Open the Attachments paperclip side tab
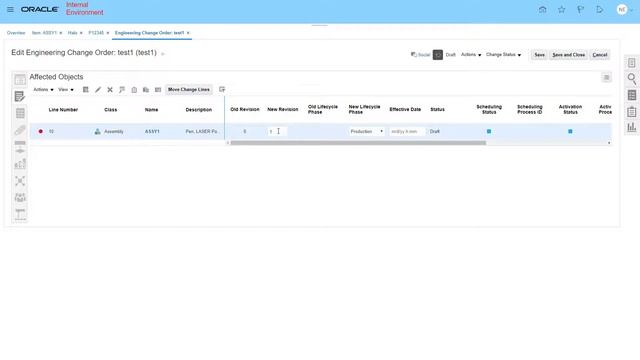Image resolution: width=640 pixels, height=360 pixels. [20, 130]
